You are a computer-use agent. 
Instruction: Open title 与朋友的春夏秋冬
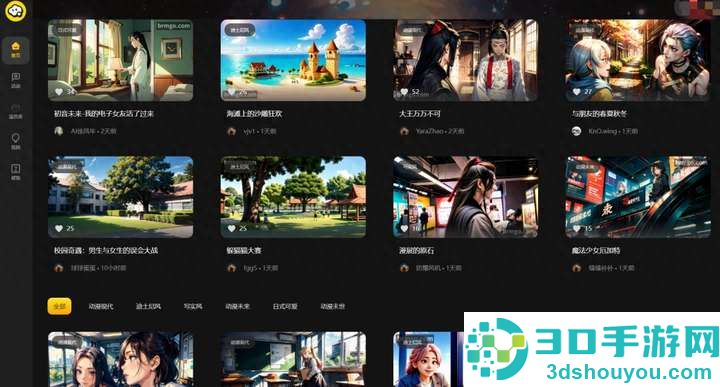[599, 113]
